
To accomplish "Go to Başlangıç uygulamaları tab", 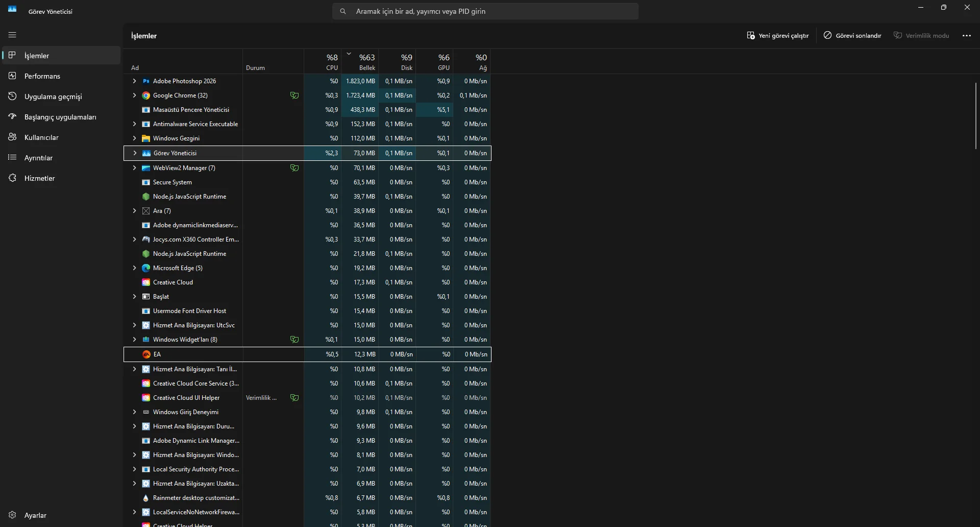I will point(61,116).
